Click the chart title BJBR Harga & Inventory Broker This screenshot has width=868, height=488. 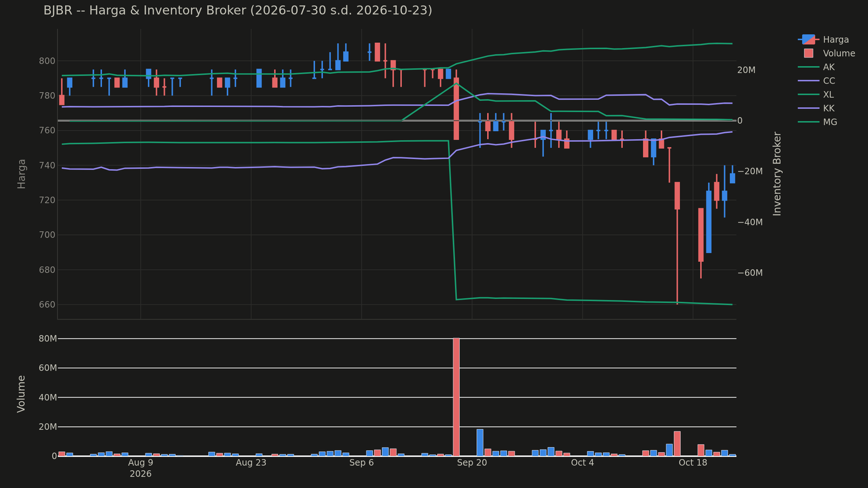coord(238,10)
